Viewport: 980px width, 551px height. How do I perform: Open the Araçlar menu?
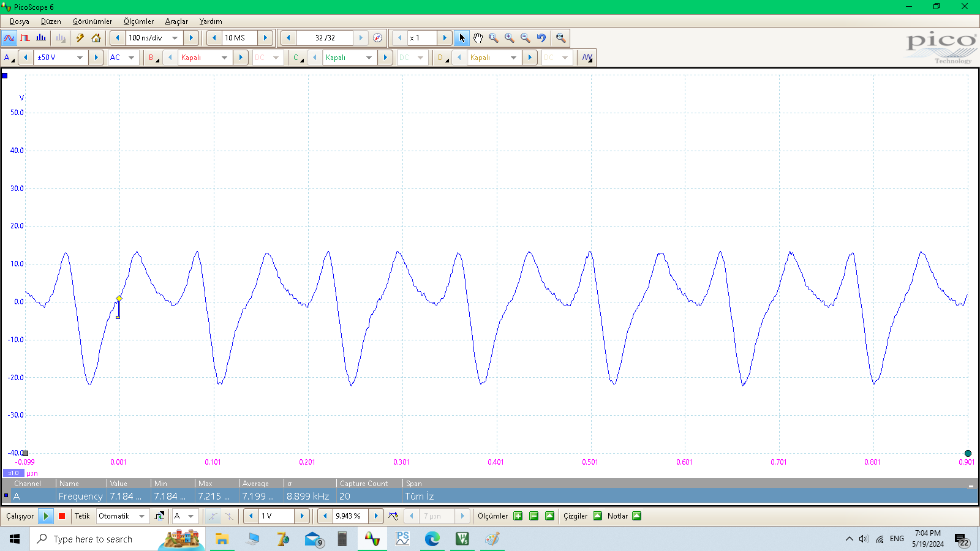click(x=176, y=21)
